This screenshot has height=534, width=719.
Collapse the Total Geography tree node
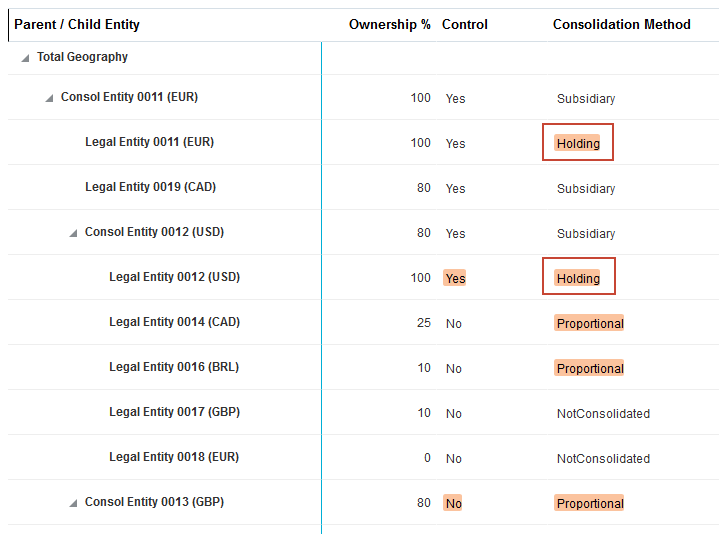click(x=26, y=58)
